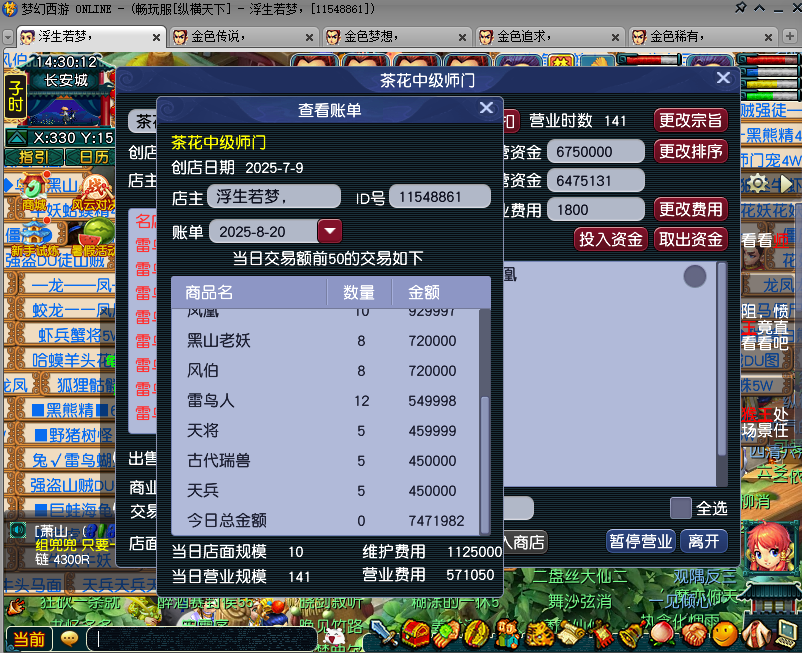Switch to the 金色稀有 tab
Image resolution: width=802 pixels, height=653 pixels.
point(703,37)
